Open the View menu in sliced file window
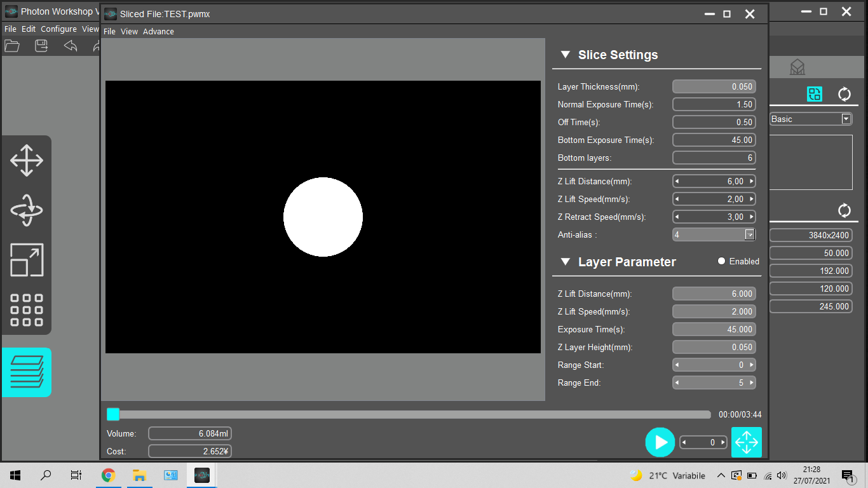Screen dimensions: 868x488 click(129, 32)
